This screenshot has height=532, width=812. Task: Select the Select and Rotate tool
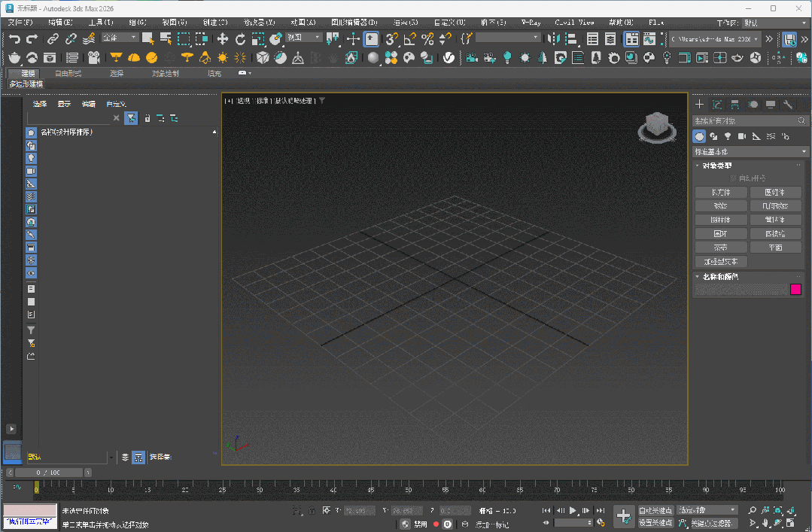coord(240,39)
